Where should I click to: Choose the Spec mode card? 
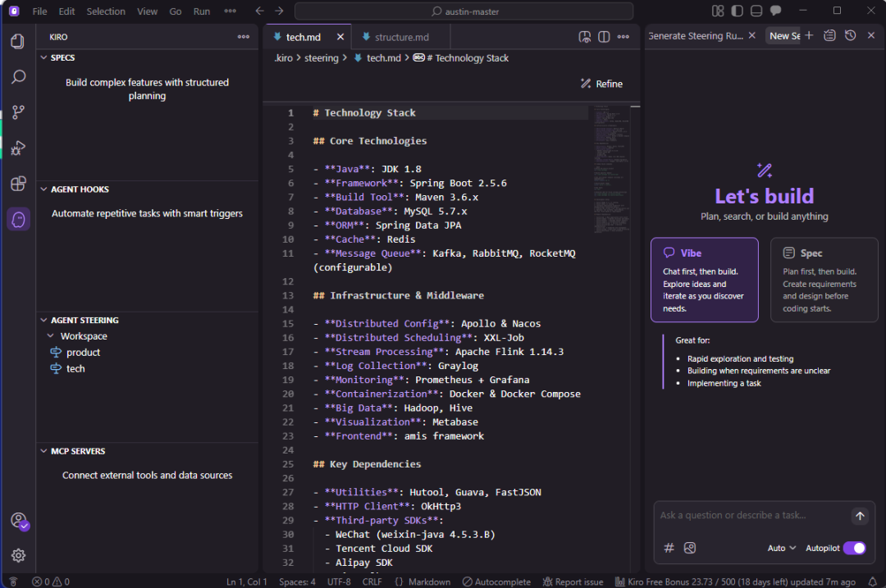(824, 280)
